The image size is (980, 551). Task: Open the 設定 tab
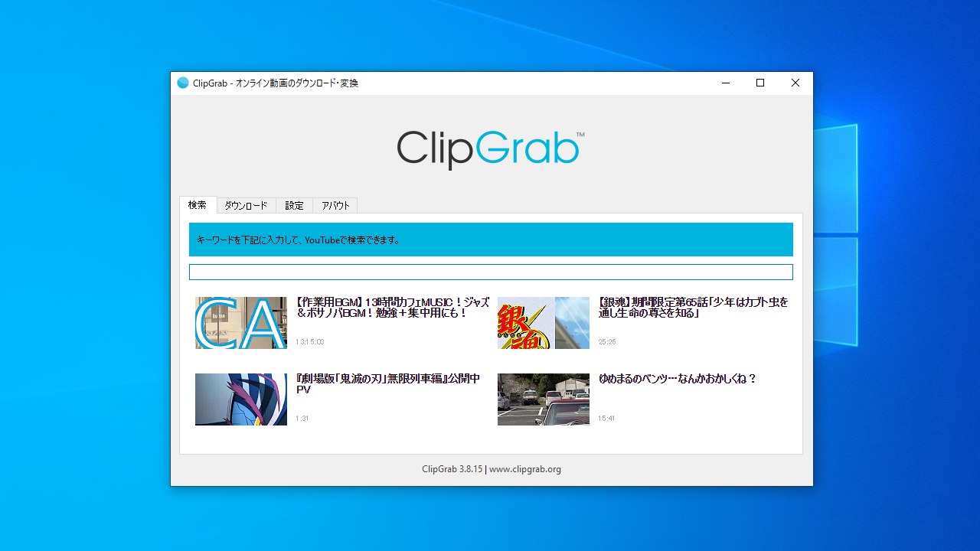[x=294, y=205]
